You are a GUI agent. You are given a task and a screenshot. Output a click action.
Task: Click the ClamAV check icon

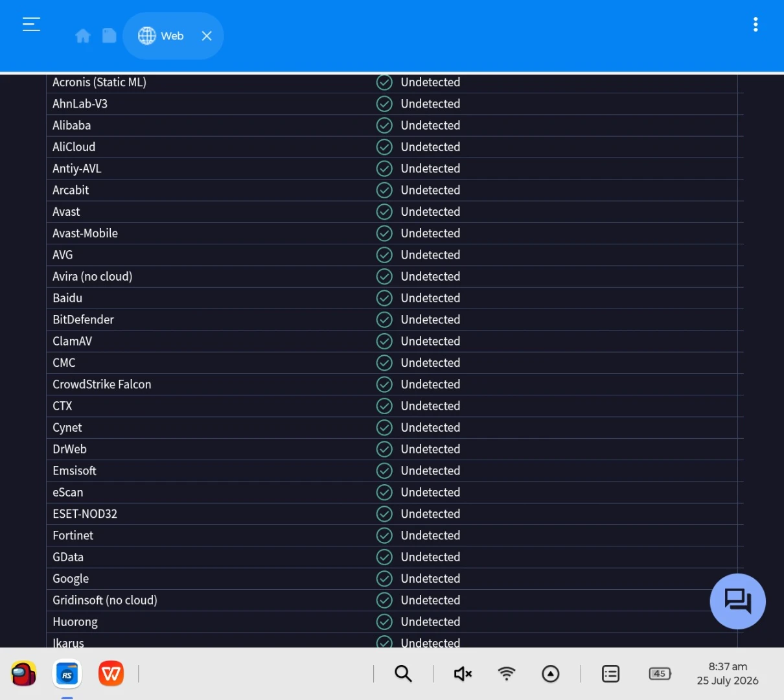coord(384,342)
